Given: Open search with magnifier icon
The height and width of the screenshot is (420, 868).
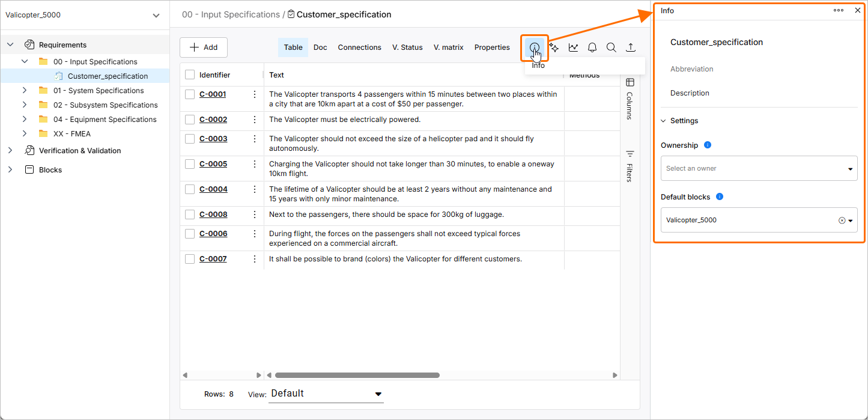Looking at the screenshot, I should click(611, 47).
